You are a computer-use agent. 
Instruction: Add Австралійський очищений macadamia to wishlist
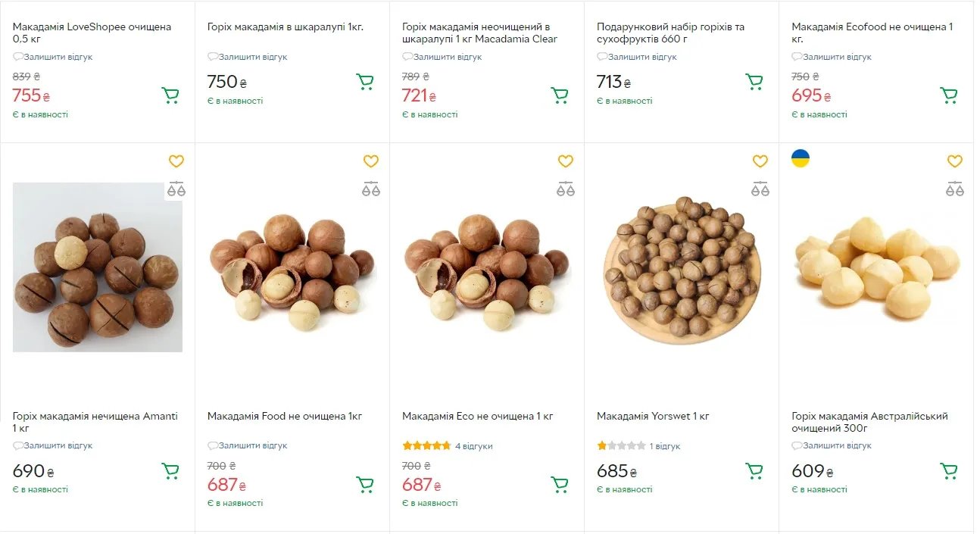click(x=955, y=161)
